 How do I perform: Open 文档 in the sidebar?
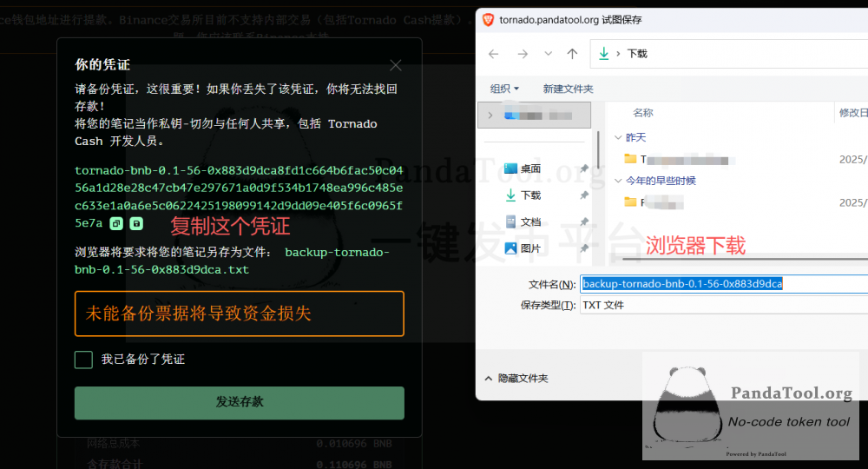(x=530, y=222)
